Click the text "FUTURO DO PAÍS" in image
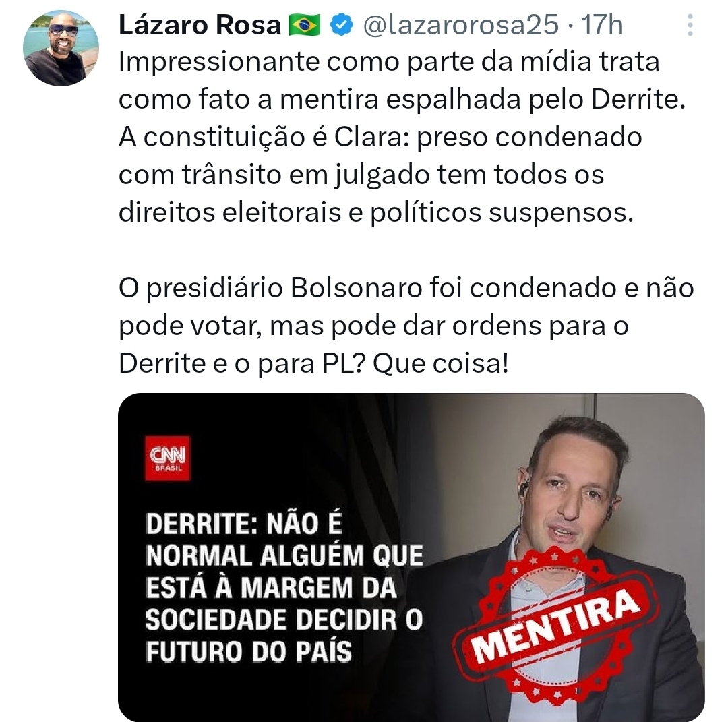Screen dimensions: 728x722 coord(249,651)
